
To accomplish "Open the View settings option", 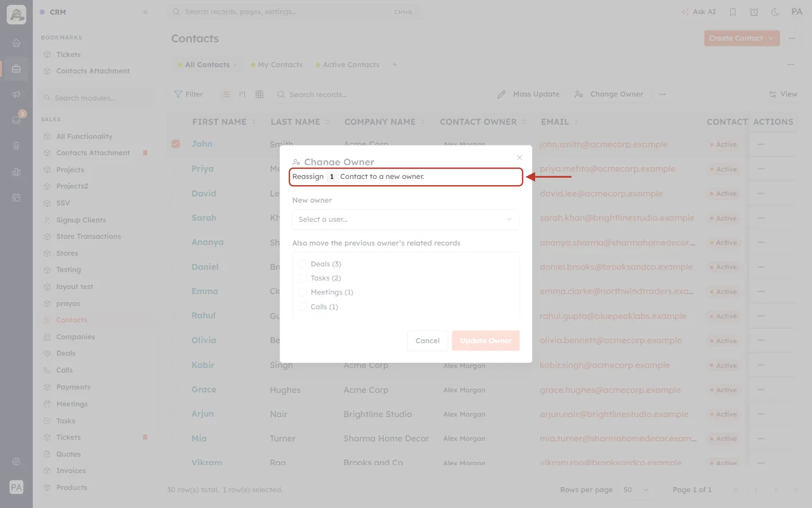I will 783,94.
